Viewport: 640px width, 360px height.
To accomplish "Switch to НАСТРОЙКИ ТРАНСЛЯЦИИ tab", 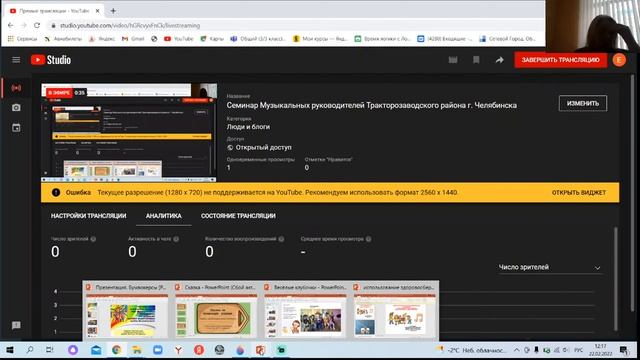I will pos(89,216).
